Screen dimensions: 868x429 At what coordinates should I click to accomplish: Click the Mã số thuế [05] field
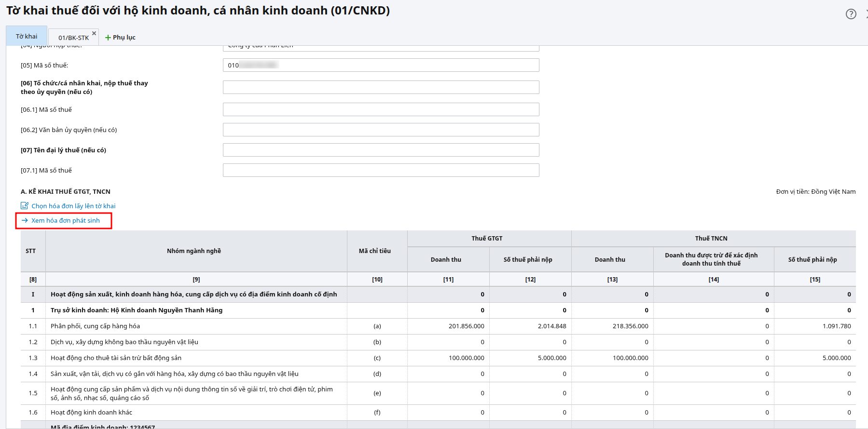pyautogui.click(x=381, y=65)
